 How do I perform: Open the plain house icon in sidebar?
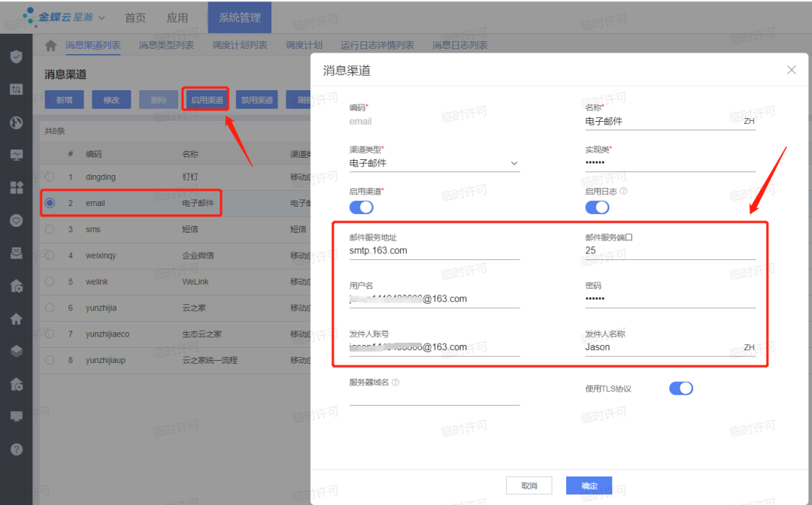16,319
